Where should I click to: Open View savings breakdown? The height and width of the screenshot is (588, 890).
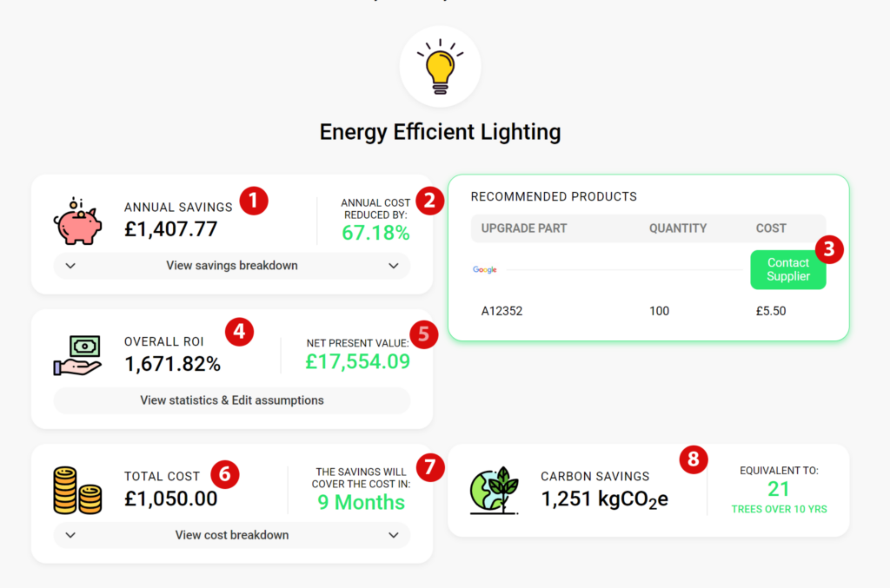(x=231, y=266)
